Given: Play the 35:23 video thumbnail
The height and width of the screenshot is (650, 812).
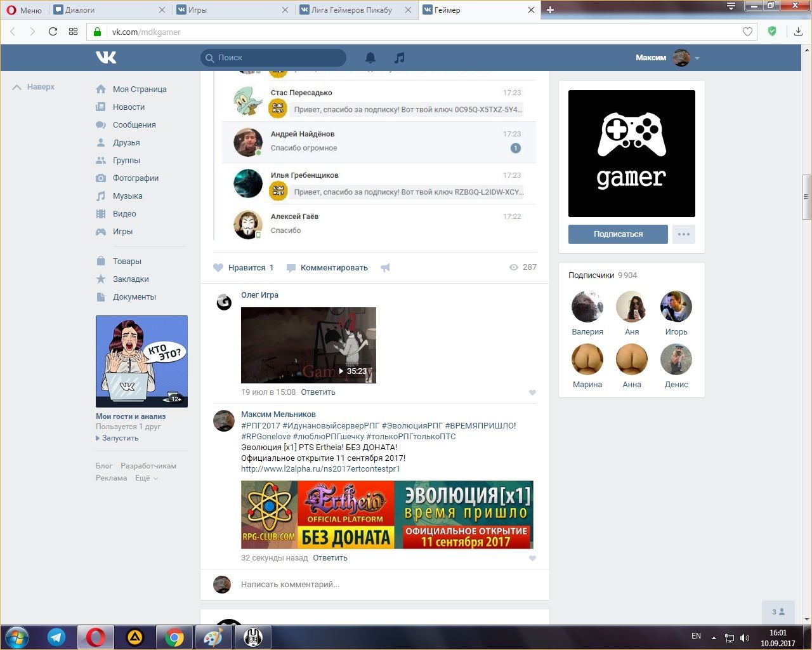Looking at the screenshot, I should coord(308,345).
